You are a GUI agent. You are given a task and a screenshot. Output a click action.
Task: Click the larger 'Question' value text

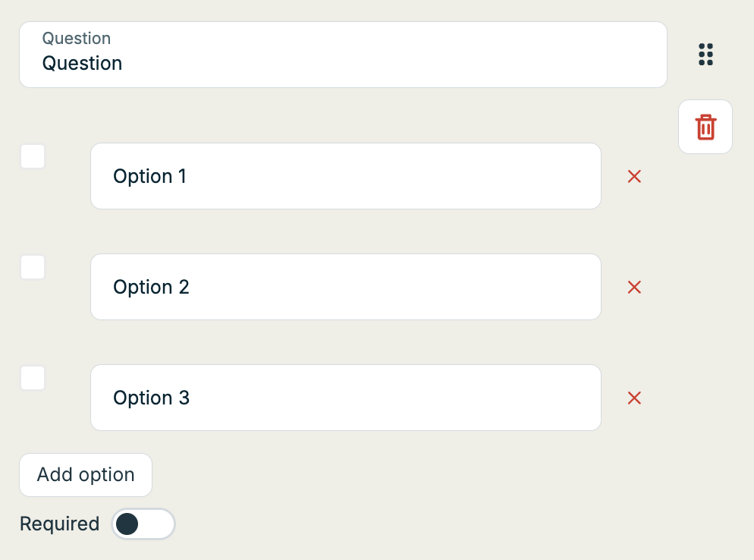click(82, 64)
